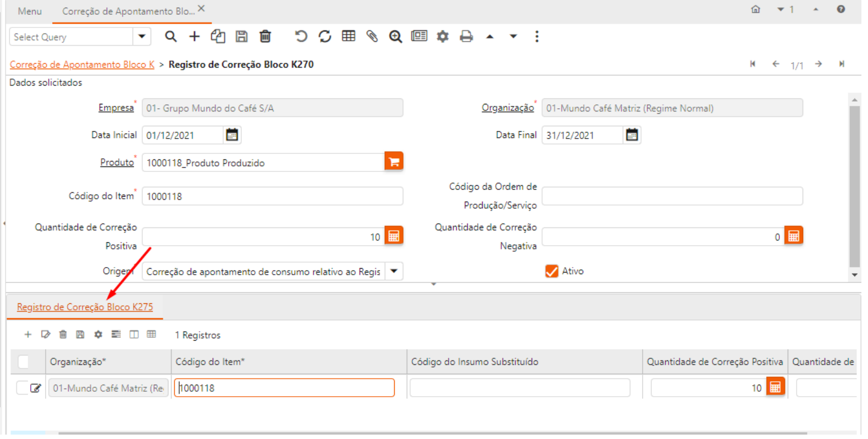Viewport: 868px width, 439px height.
Task: Print using the printer toolbar icon
Action: pyautogui.click(x=466, y=37)
